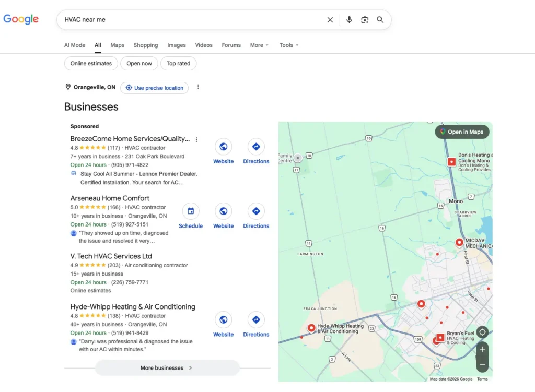The height and width of the screenshot is (392, 535).
Task: Switch to Forums tab
Action: 231,45
